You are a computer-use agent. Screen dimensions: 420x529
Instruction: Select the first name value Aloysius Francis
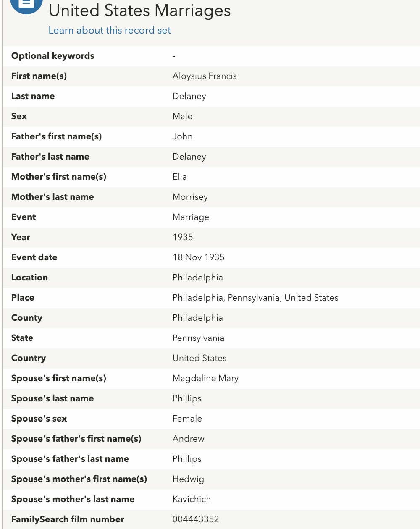[205, 76]
